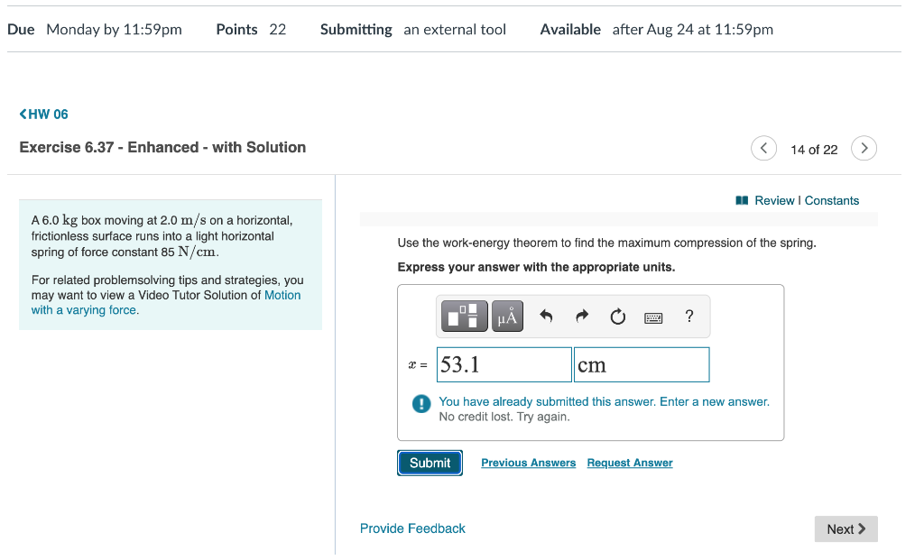924x560 pixels.
Task: Click the units field containing cm
Action: (x=642, y=364)
